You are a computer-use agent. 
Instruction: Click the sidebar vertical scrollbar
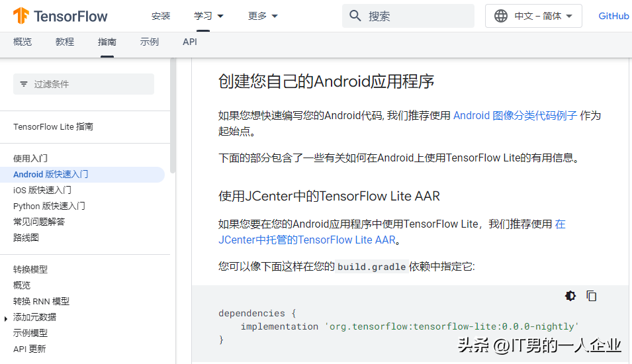(x=173, y=116)
